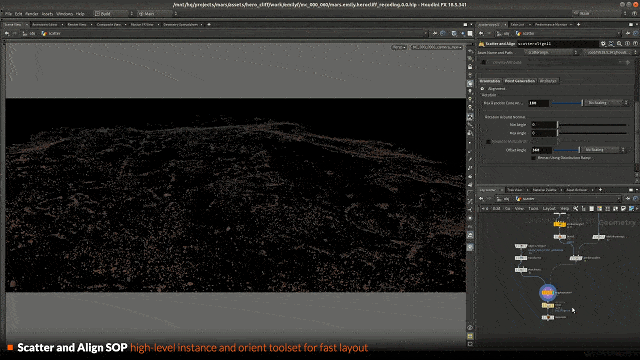
Task: Open the viewport camera menu dropdown
Action: (437, 47)
